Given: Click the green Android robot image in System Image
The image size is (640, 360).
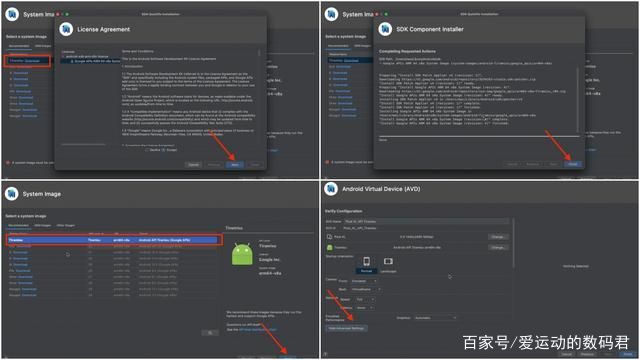Looking at the screenshot, I should tap(242, 254).
